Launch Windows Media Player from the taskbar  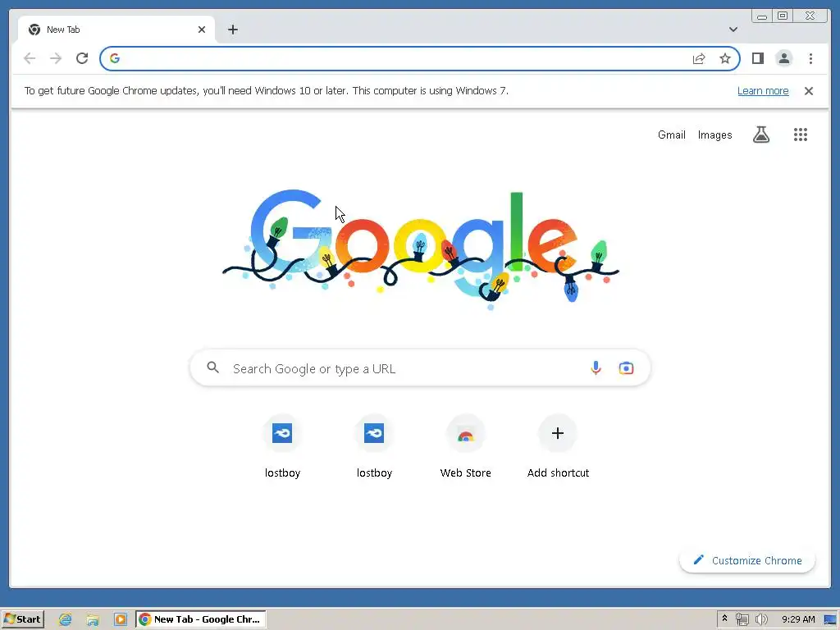click(x=121, y=619)
